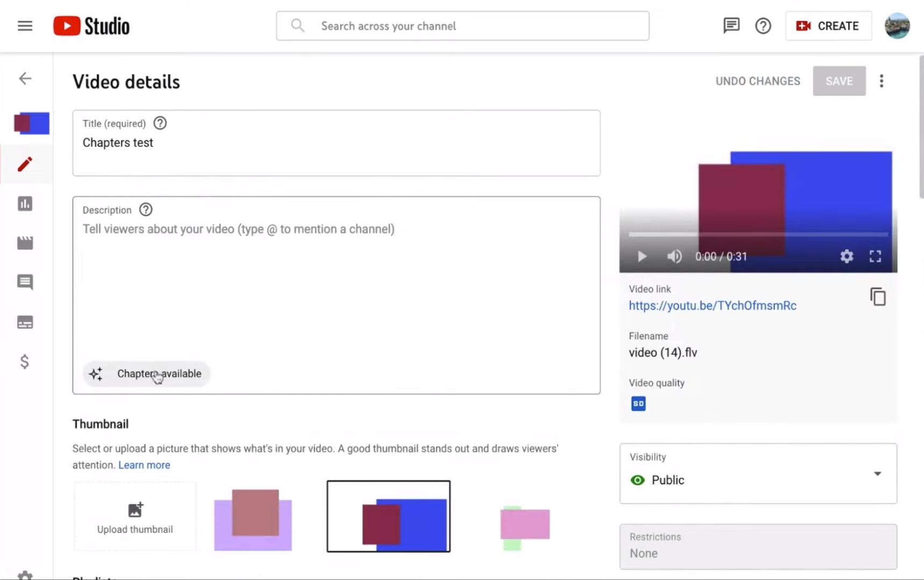Click the Description help question mark icon
Viewport: 924px width, 580px height.
click(146, 210)
